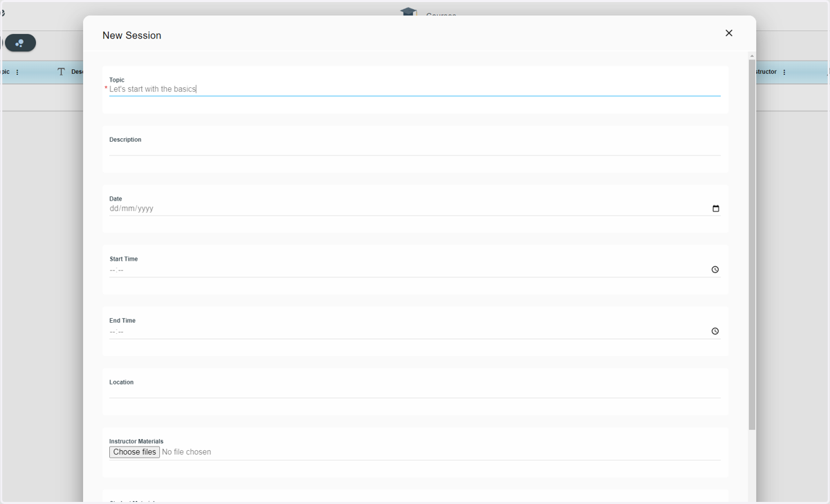Click the dark round toolbar button behind dialog
The height and width of the screenshot is (504, 830).
point(20,43)
